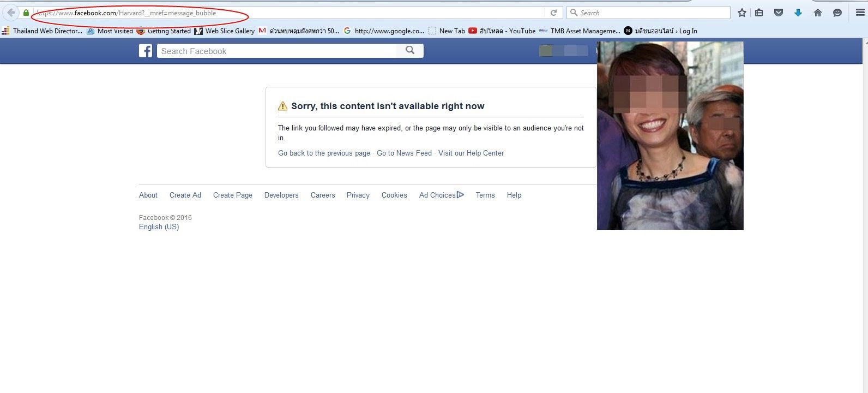Image resolution: width=868 pixels, height=393 pixels.
Task: Open the Create Page footer link
Action: [x=233, y=195]
